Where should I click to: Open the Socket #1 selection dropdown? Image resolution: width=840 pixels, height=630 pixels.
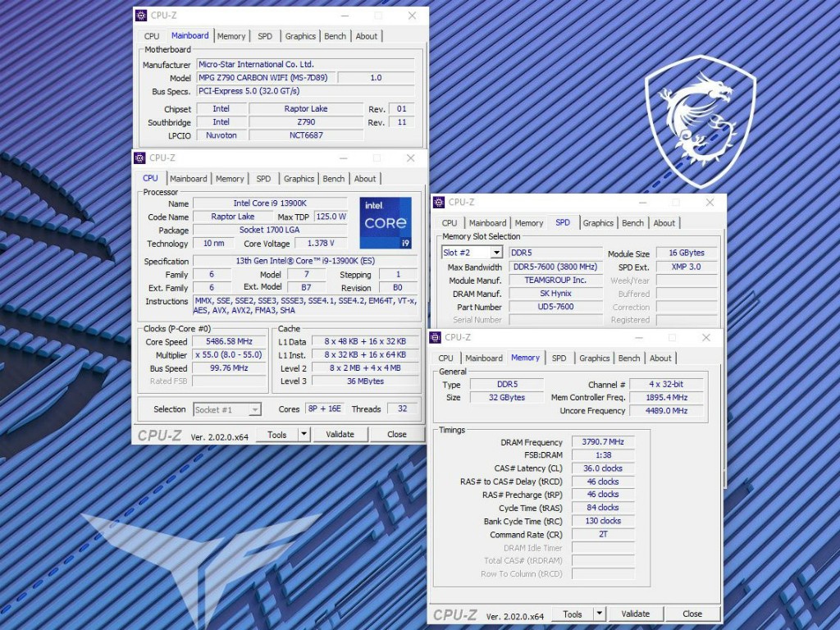click(x=254, y=409)
